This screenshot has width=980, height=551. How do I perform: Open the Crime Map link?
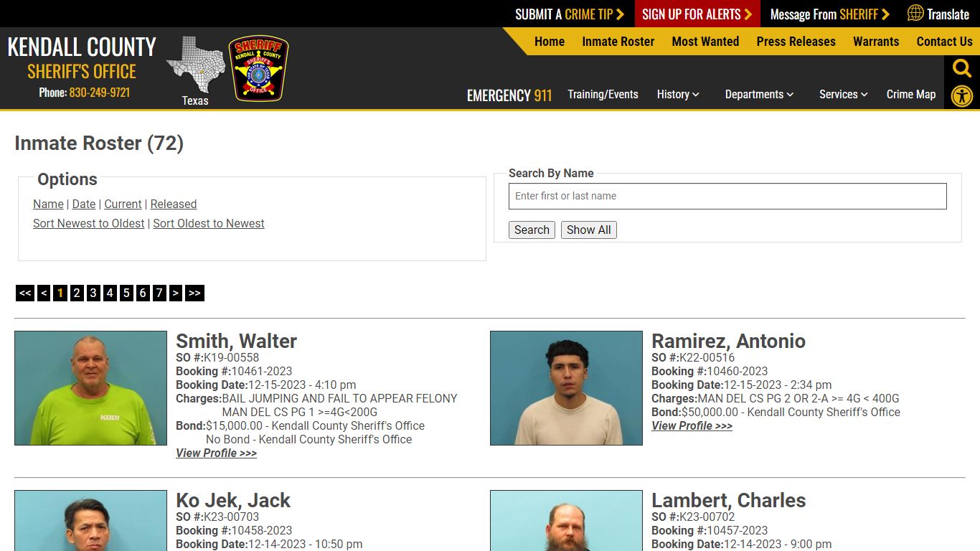pyautogui.click(x=911, y=94)
